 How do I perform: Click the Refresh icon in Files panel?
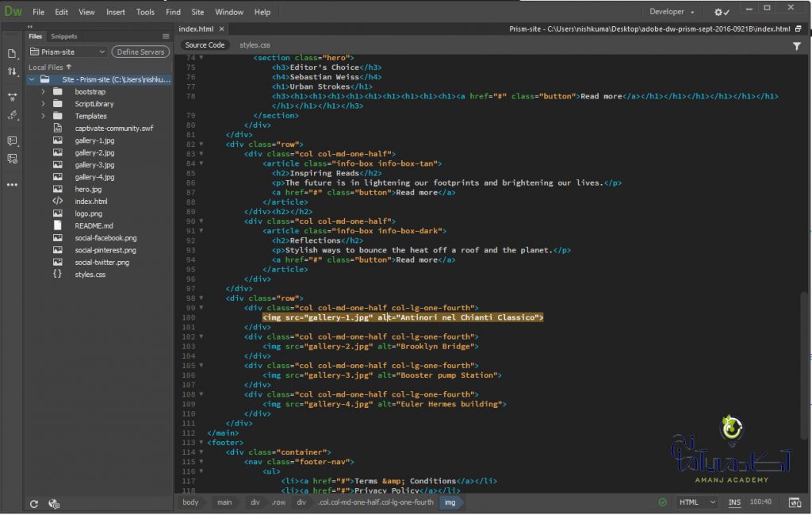33,504
